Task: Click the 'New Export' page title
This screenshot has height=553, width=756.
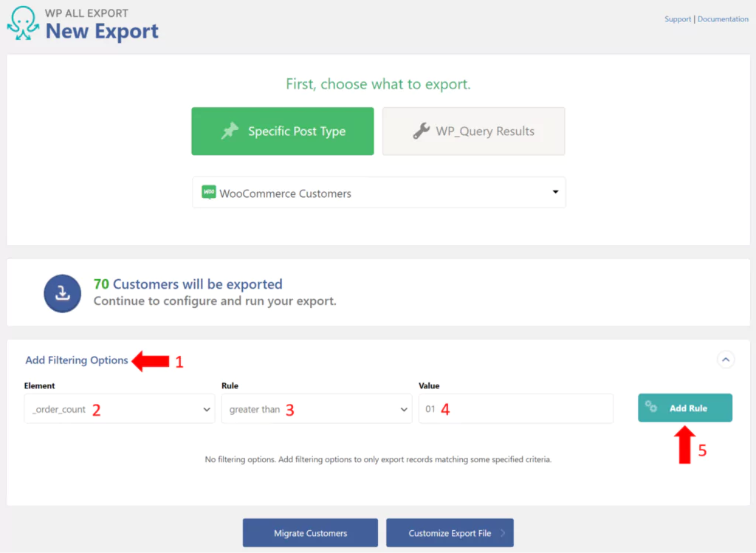Action: click(102, 31)
